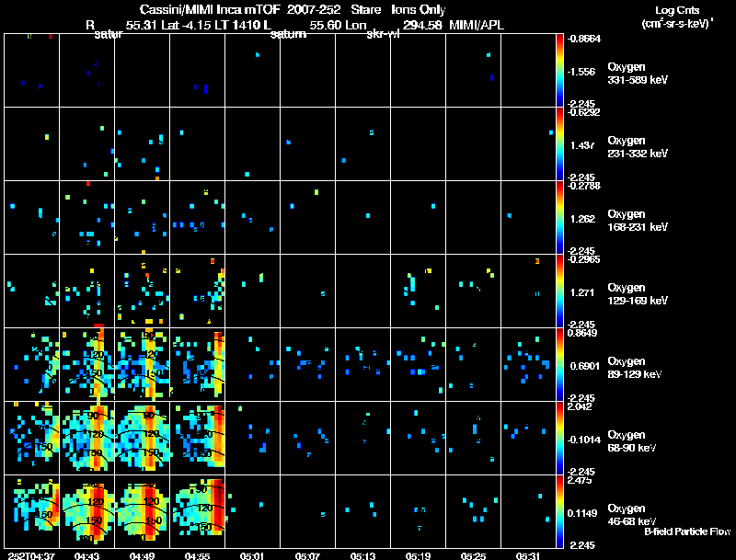Screen dimensions: 736x560
Task: Click the 252T04:37 time axis label
Action: point(31,555)
